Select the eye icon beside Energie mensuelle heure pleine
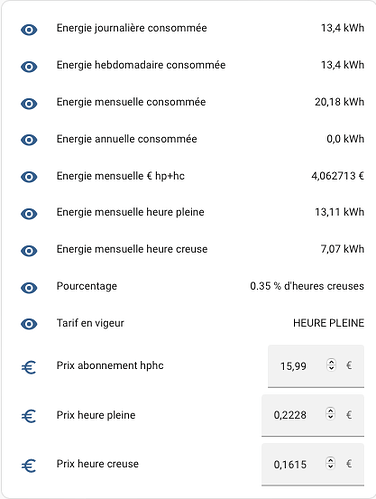Screen dimensions: 376x499 tap(29, 214)
